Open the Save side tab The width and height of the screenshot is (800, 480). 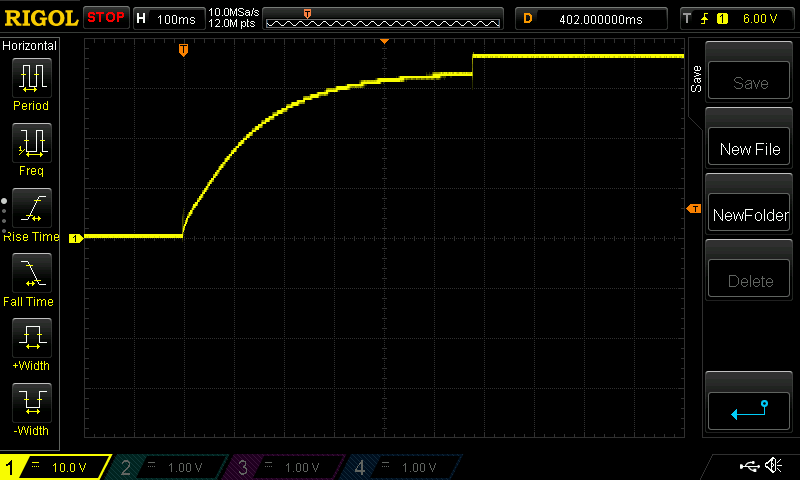[x=696, y=79]
